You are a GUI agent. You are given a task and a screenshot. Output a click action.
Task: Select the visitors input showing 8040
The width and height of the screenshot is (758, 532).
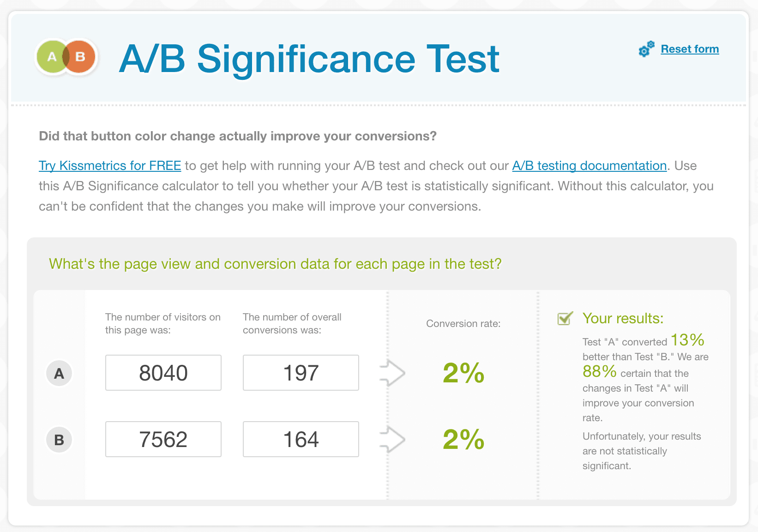[x=163, y=373]
